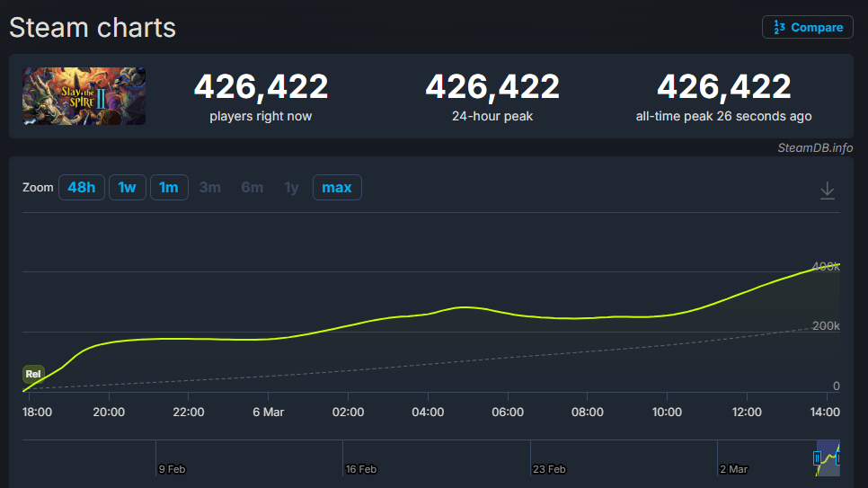Click the 24-hour peak number

492,87
